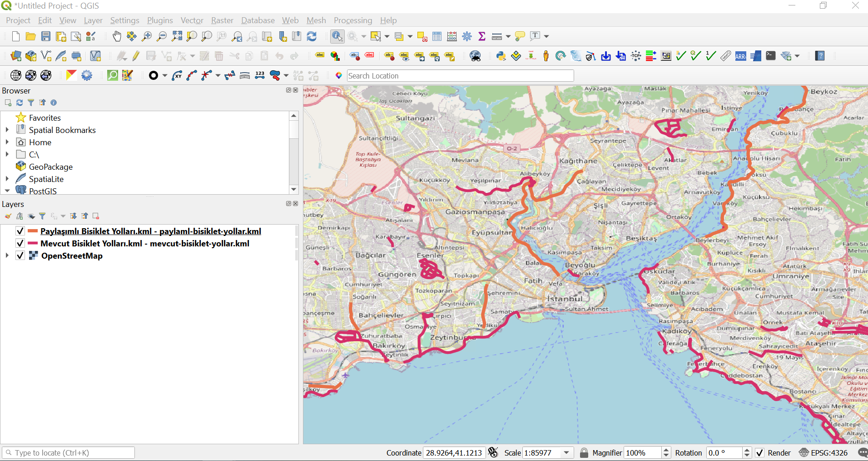Image resolution: width=868 pixels, height=461 pixels.
Task: Add group in Layers panel
Action: pyautogui.click(x=20, y=216)
